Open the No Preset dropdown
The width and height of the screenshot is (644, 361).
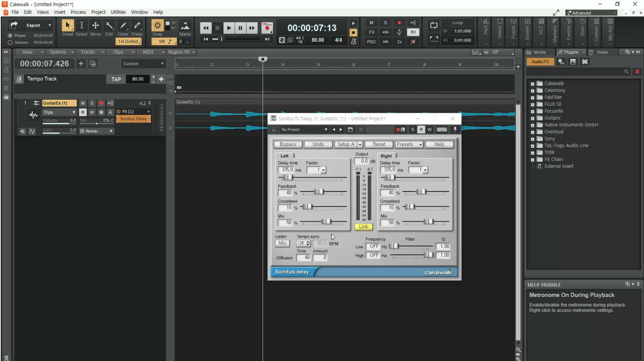tap(304, 130)
